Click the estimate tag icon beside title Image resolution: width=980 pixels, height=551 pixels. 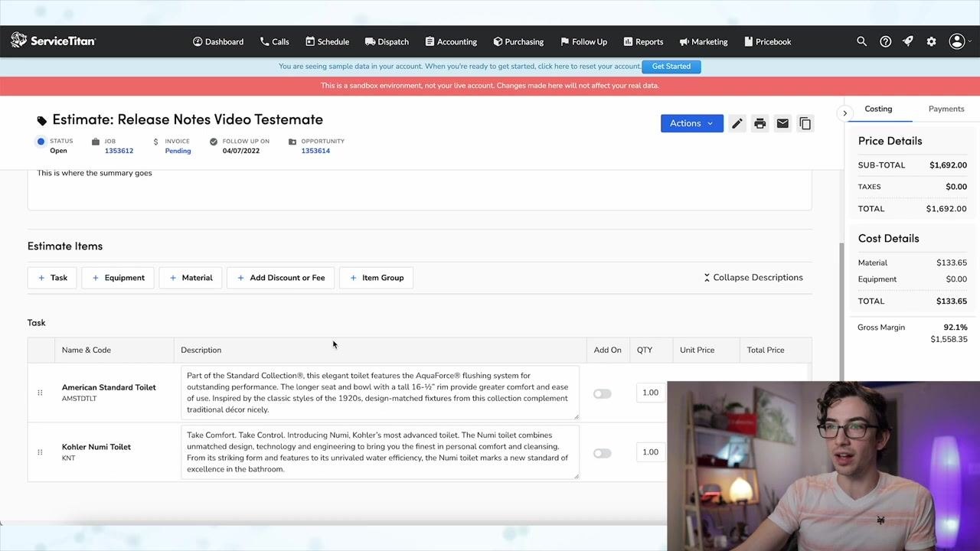click(41, 120)
